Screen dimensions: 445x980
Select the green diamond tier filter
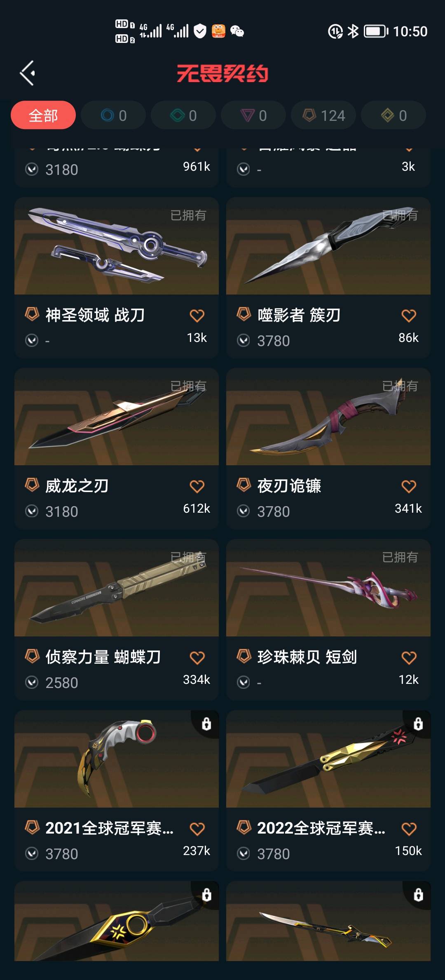tap(183, 115)
